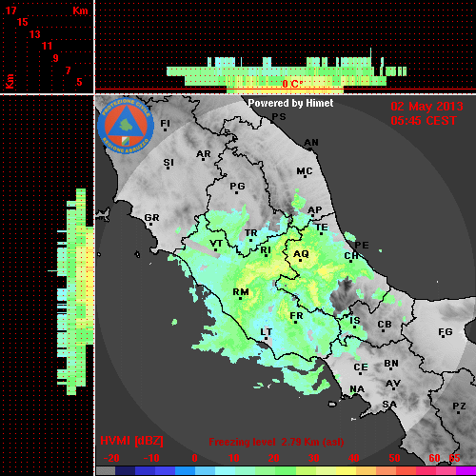Image resolution: width=476 pixels, height=476 pixels.
Task: Select the RM city label
Action: pyautogui.click(x=241, y=292)
